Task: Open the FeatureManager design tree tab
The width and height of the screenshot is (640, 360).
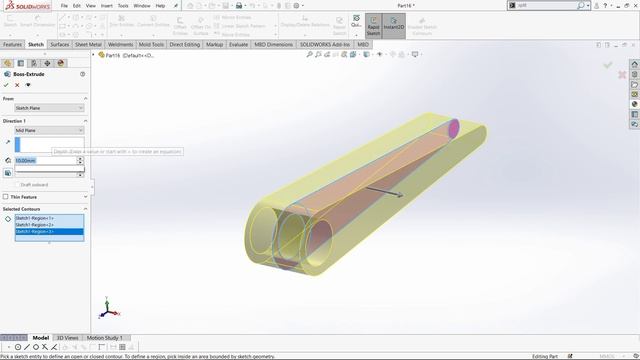Action: tap(7, 63)
